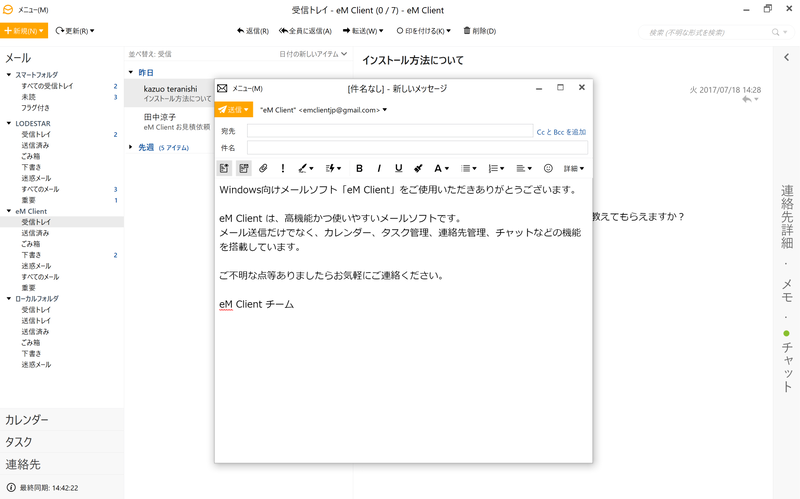Screen dimensions: 800x499
Task: Open the 詳細 more options dropdown
Action: (574, 168)
